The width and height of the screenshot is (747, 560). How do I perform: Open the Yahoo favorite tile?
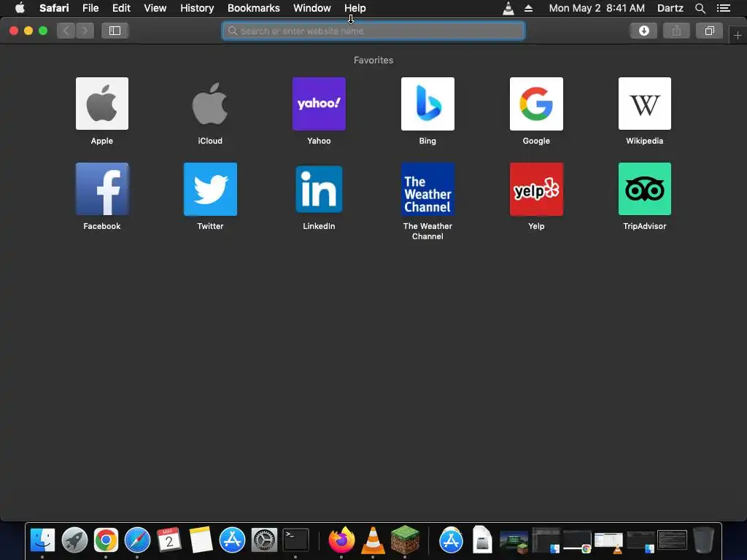click(319, 104)
